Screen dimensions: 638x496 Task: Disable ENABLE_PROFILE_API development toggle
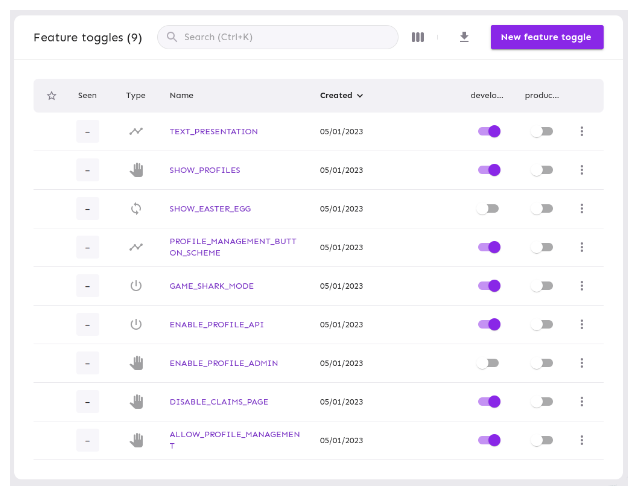(x=489, y=324)
